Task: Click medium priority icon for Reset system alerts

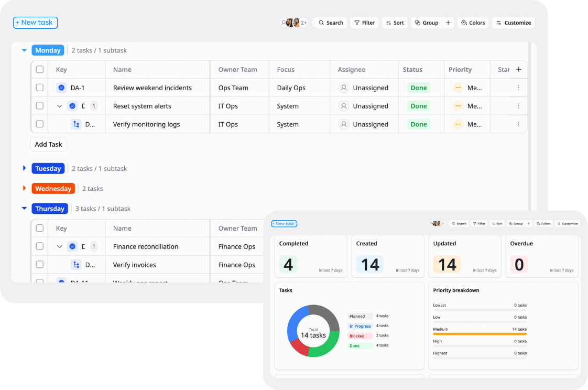Action: coord(458,106)
